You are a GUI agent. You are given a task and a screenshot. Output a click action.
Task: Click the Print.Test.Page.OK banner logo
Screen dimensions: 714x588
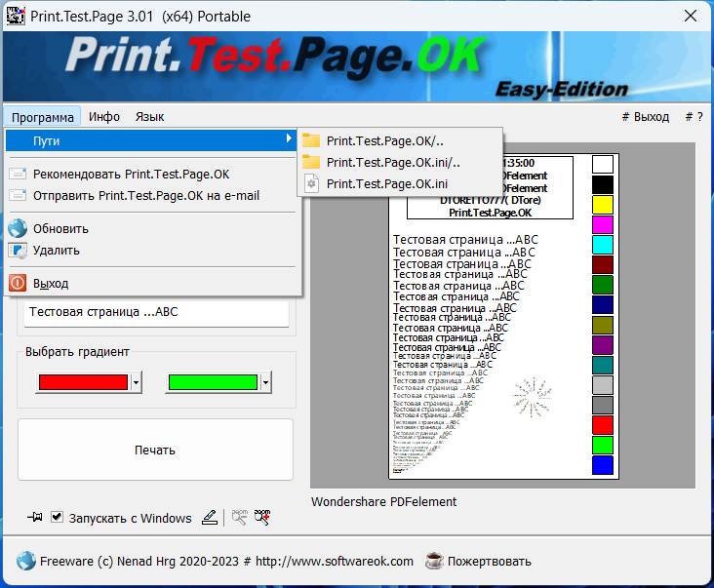click(276, 57)
